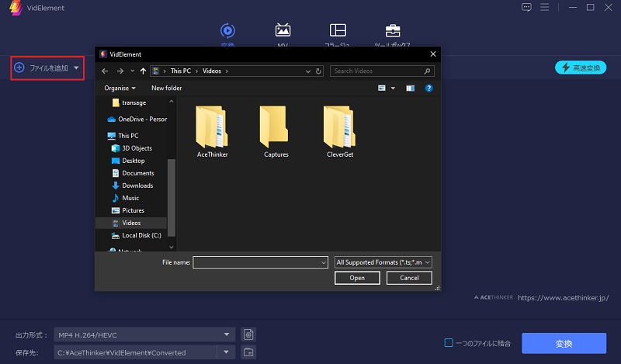Open Documents in sidebar

pyautogui.click(x=133, y=173)
